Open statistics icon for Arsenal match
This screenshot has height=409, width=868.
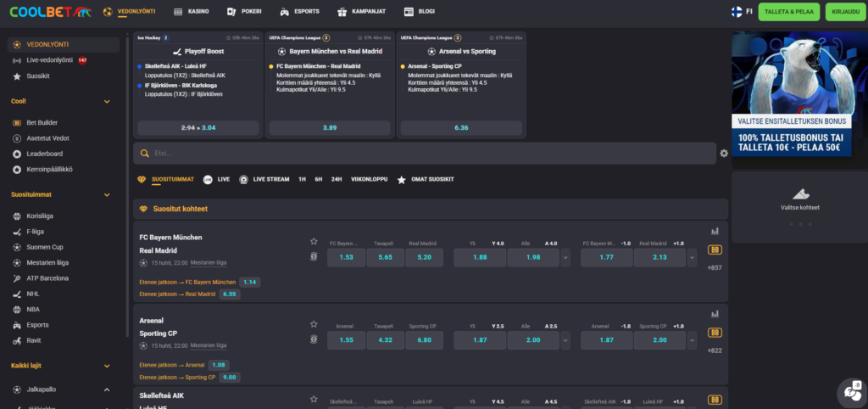(x=715, y=314)
